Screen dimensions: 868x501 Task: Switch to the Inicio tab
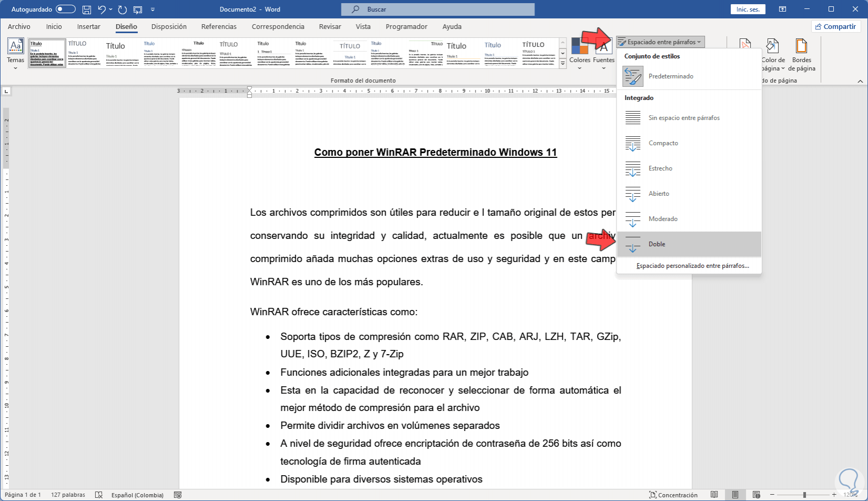(54, 26)
